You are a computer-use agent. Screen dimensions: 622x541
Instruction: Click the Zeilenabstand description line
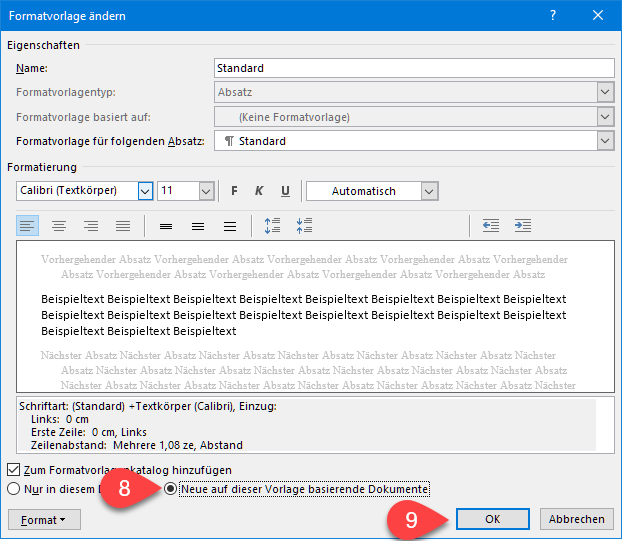pyautogui.click(x=137, y=445)
